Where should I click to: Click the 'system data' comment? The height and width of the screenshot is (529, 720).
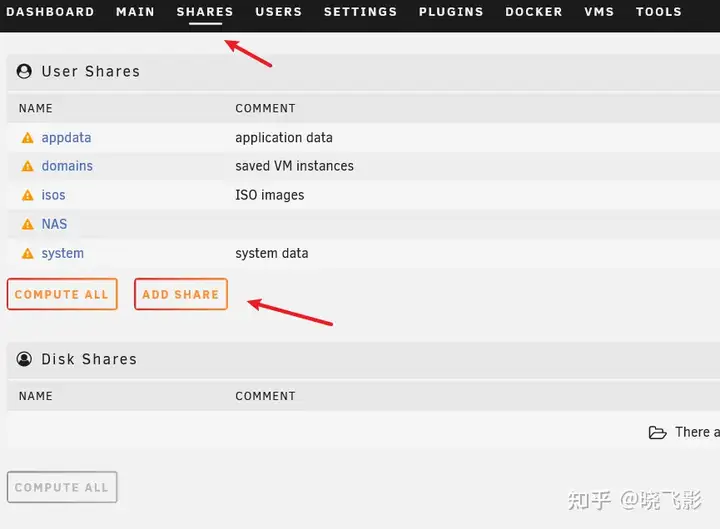click(271, 253)
